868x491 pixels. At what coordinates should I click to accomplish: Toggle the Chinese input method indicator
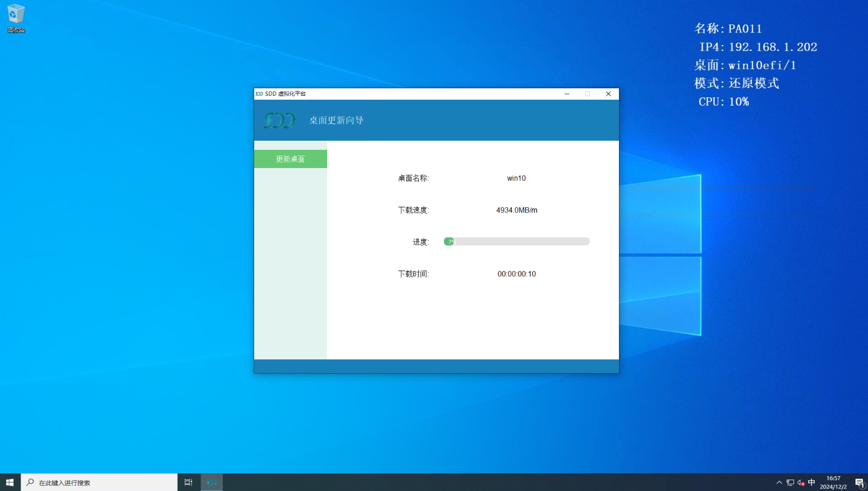pos(812,482)
